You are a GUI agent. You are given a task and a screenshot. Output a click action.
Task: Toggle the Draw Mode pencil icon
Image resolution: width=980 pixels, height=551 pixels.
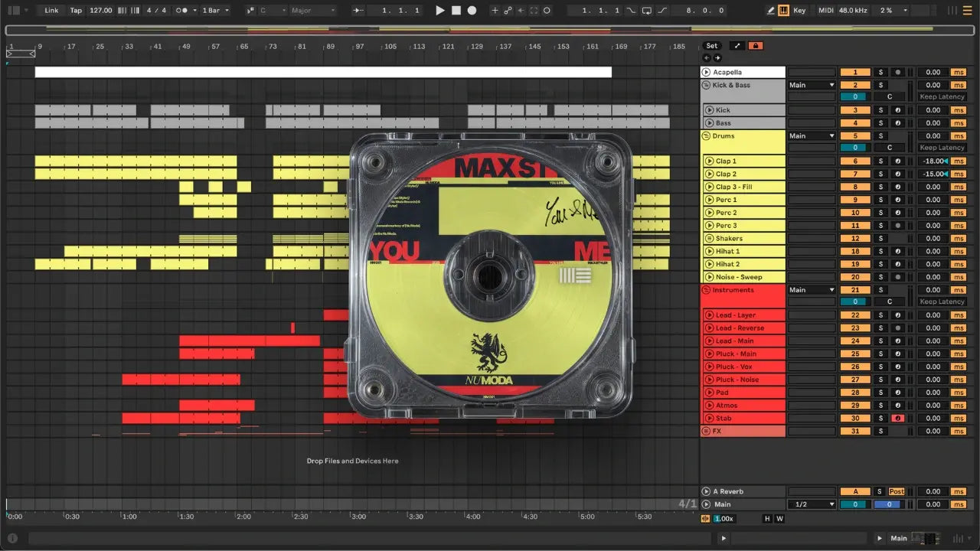pos(771,11)
